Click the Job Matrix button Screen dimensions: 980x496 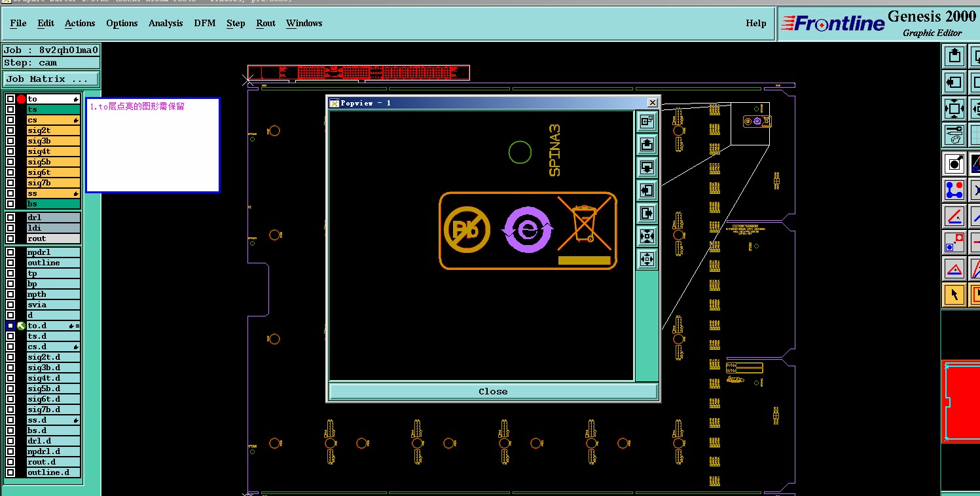[51, 79]
